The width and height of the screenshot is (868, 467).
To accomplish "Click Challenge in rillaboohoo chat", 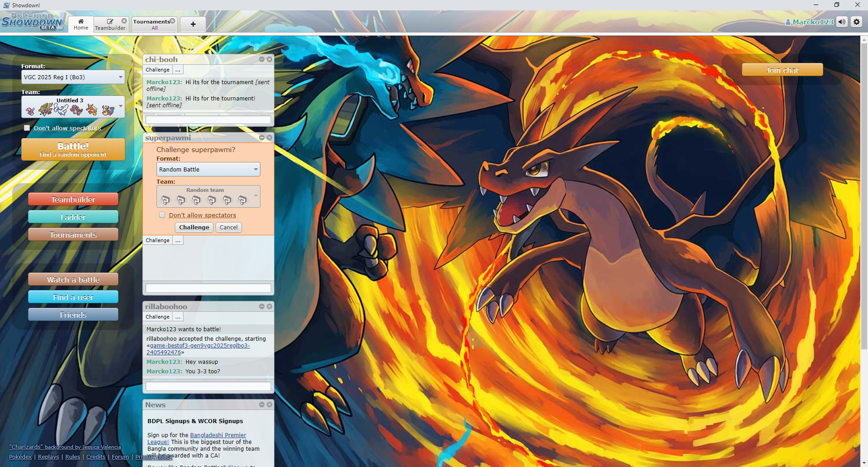I will [x=157, y=317].
